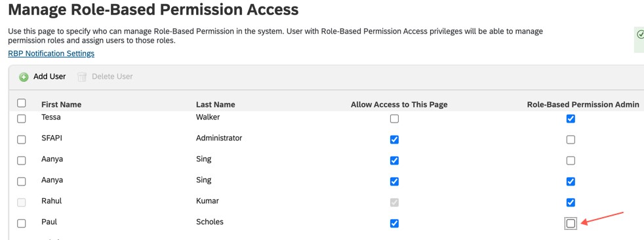Screen dimensions: 644x240
Task: Enable Allow Access to This Page for Tessa
Action: (x=394, y=119)
